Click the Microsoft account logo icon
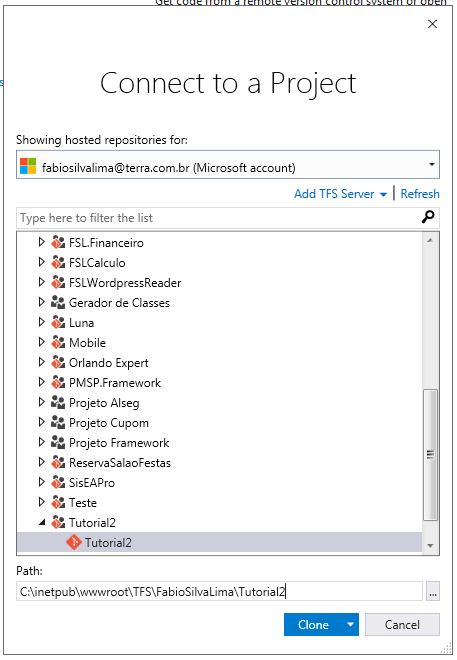 point(28,166)
